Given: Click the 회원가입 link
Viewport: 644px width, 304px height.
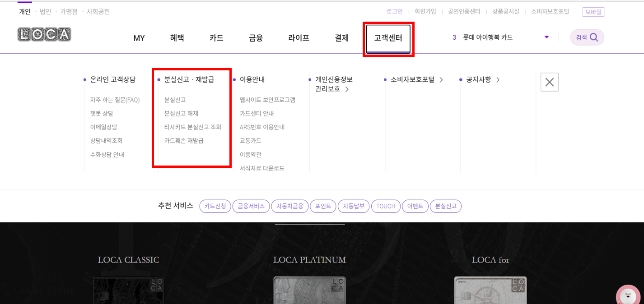Looking at the screenshot, I should (425, 12).
